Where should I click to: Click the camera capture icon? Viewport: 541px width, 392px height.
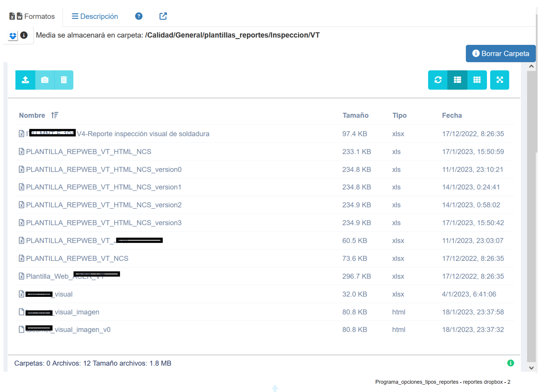coord(45,80)
